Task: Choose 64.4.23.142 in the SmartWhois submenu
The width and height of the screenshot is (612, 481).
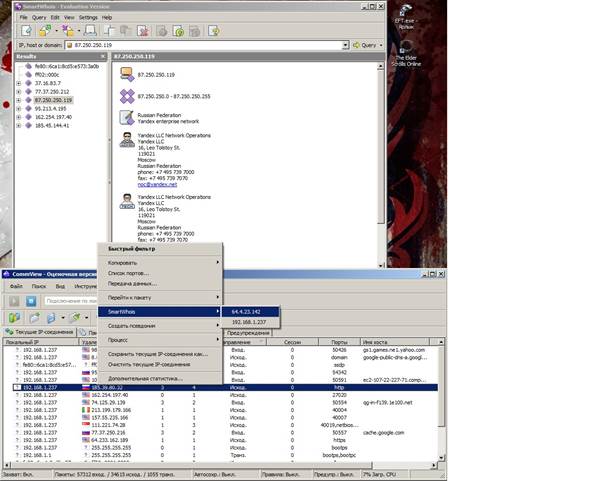Action: [250, 312]
